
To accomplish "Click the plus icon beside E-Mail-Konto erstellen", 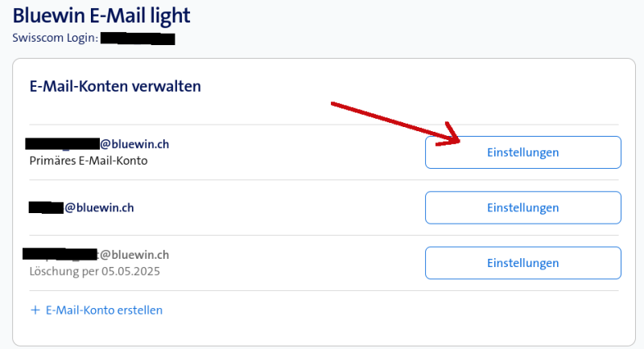I will click(35, 310).
